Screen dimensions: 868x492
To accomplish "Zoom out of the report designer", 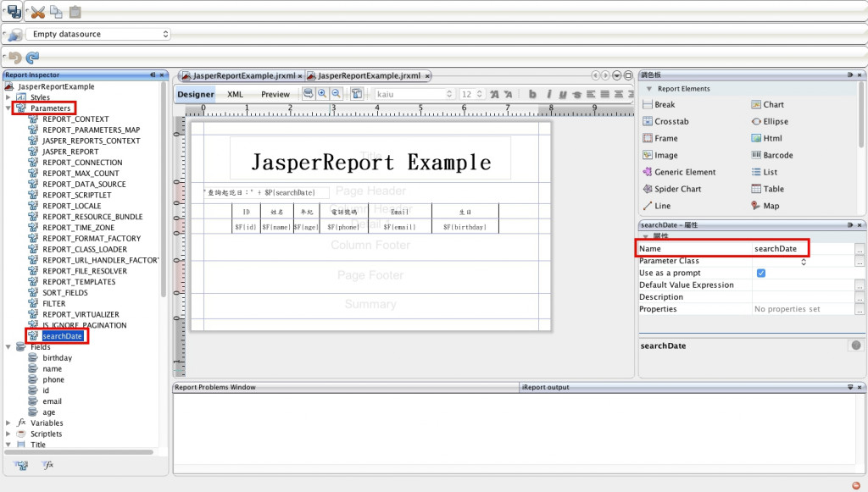I will [x=336, y=94].
